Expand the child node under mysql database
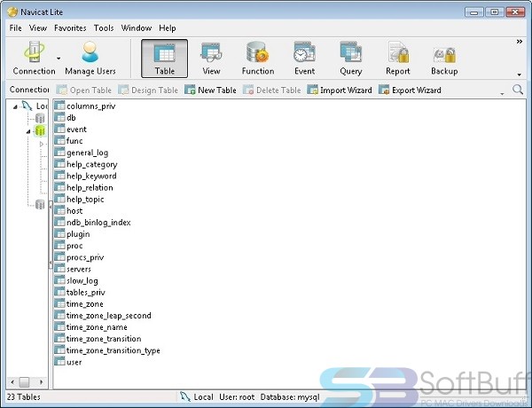 (x=42, y=144)
